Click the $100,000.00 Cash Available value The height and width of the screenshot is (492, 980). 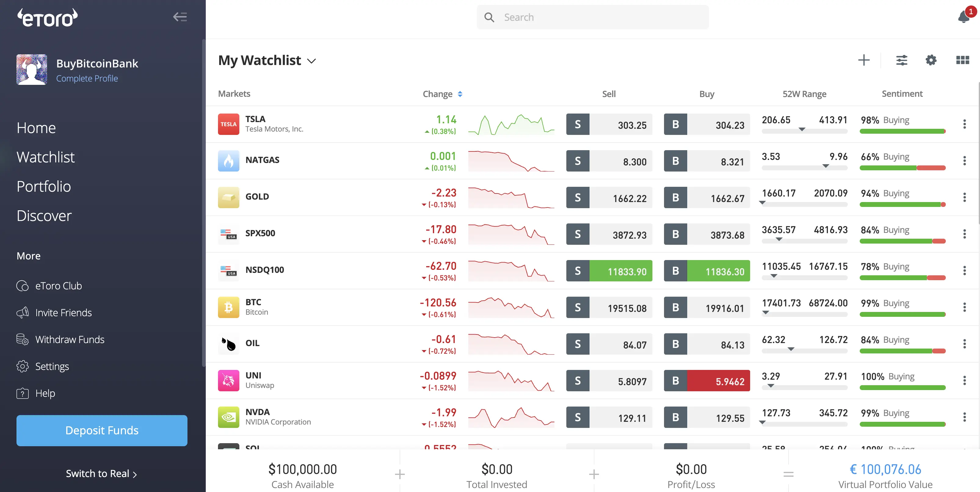coord(303,469)
